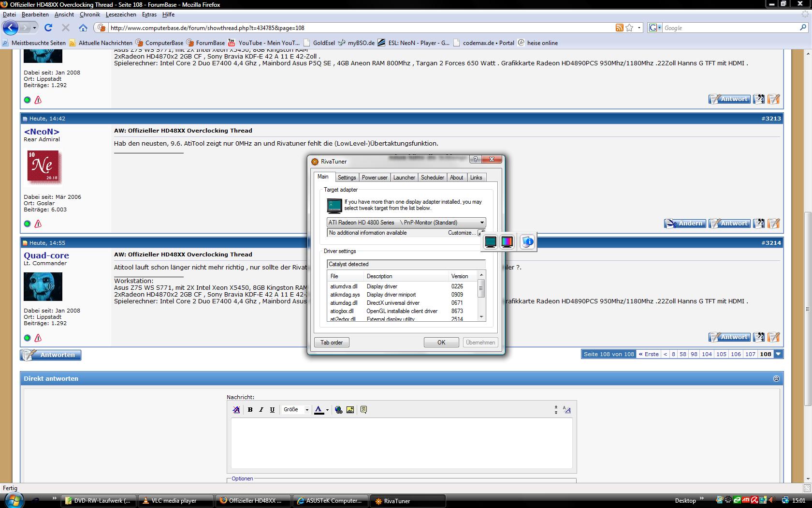Open the Launcher tab in RivaTuner
Viewport: 812px width, 508px height.
404,178
